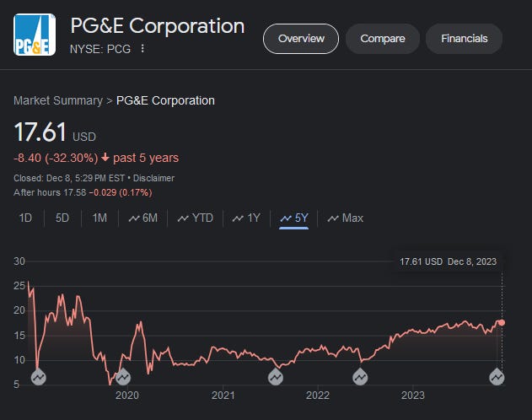Click the event marker between 2022 and 2023

360,377
